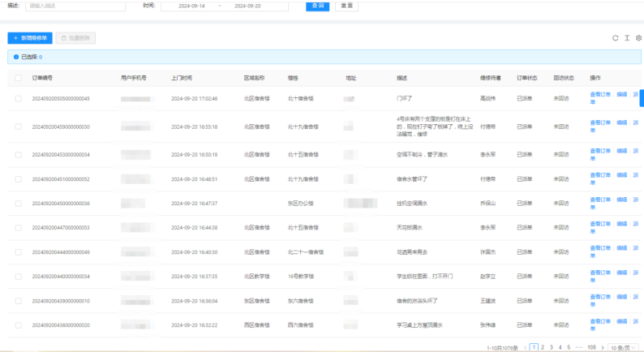Open the column settings gear icon
Viewport: 644px width, 352px height.
tap(638, 38)
